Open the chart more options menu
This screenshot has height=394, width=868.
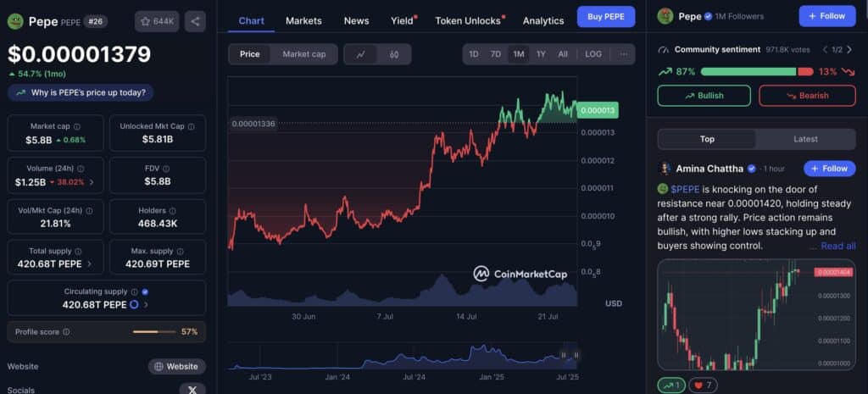(x=624, y=54)
